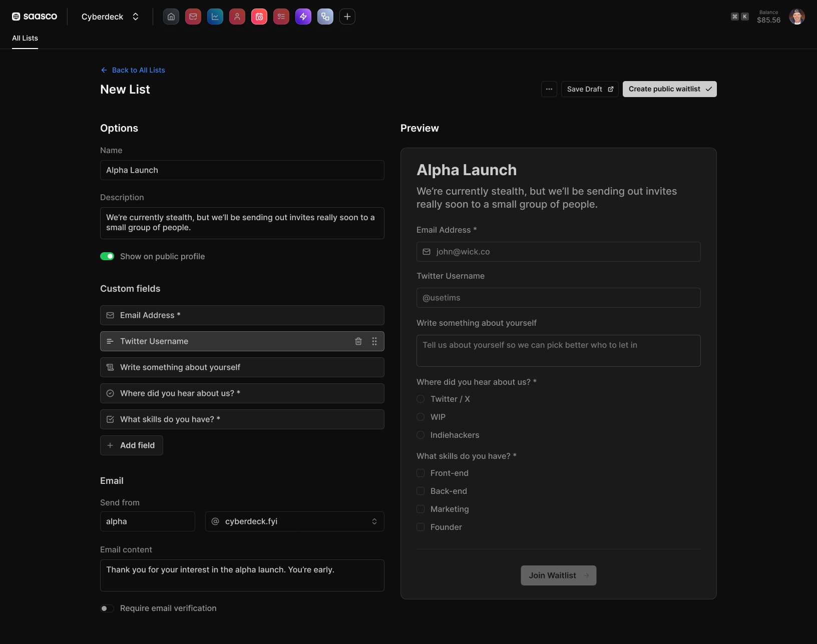Click the saasco logo
This screenshot has height=644, width=817.
pos(35,17)
